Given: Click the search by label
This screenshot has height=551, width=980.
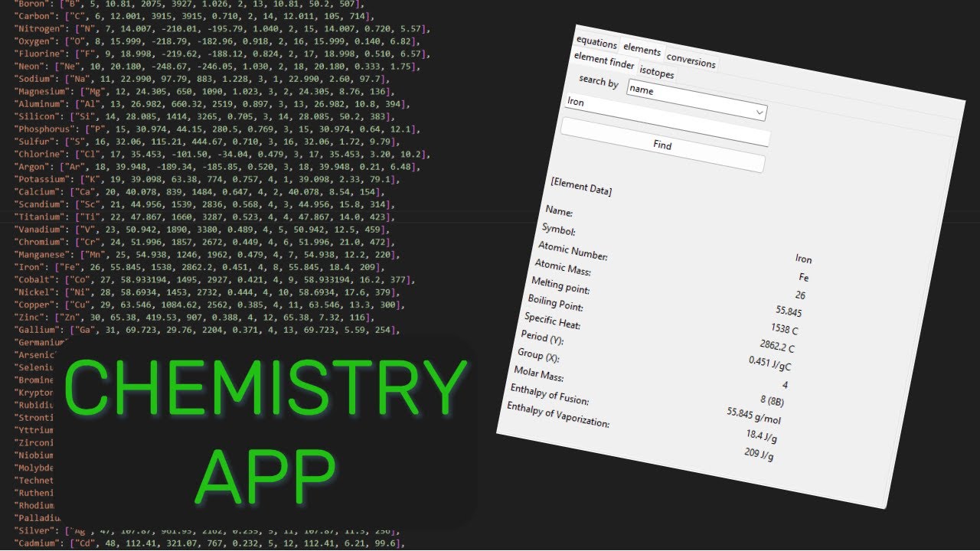Looking at the screenshot, I should pyautogui.click(x=599, y=80).
